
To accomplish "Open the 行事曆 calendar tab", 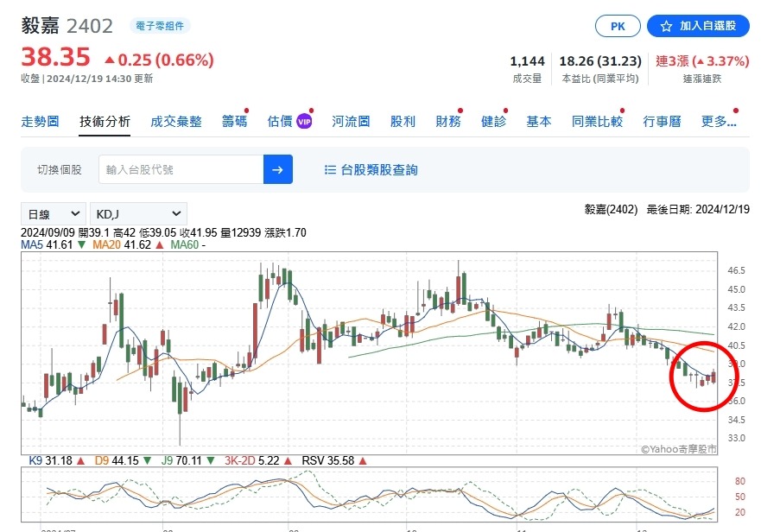I will (662, 122).
